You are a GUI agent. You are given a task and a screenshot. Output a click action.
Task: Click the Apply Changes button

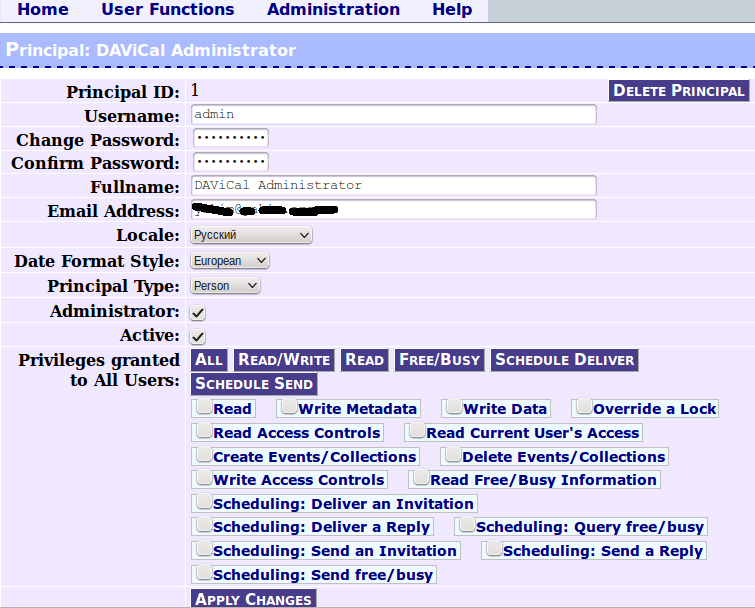pyautogui.click(x=253, y=599)
